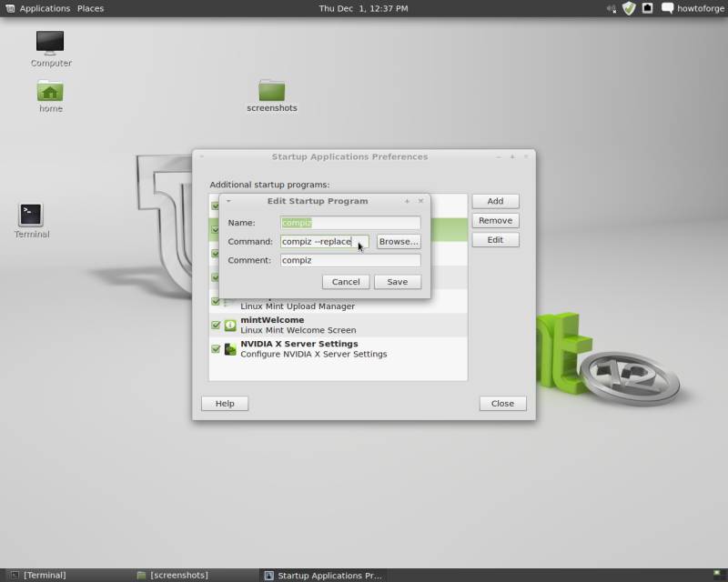Click the Comment text field
The width and height of the screenshot is (728, 582).
click(350, 260)
